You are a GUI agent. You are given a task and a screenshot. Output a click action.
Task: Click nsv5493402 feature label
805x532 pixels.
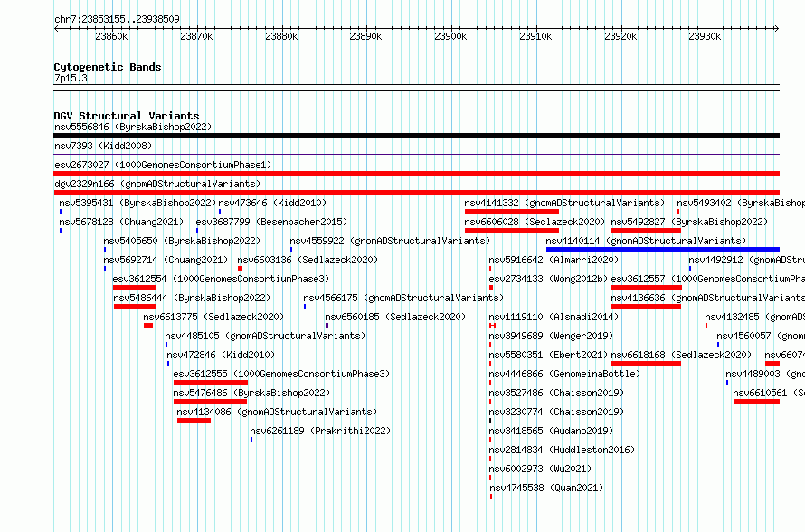[x=741, y=203]
